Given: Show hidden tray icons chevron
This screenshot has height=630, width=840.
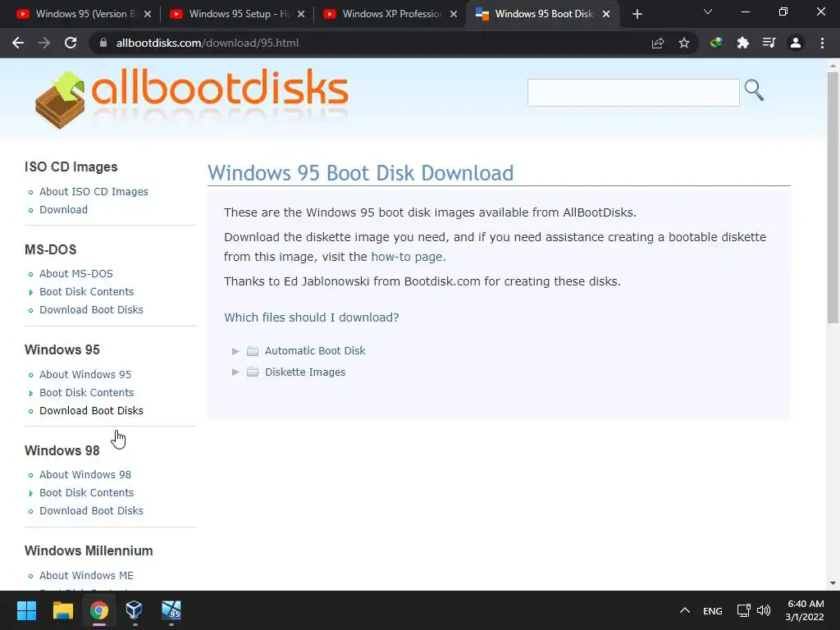Looking at the screenshot, I should [685, 610].
